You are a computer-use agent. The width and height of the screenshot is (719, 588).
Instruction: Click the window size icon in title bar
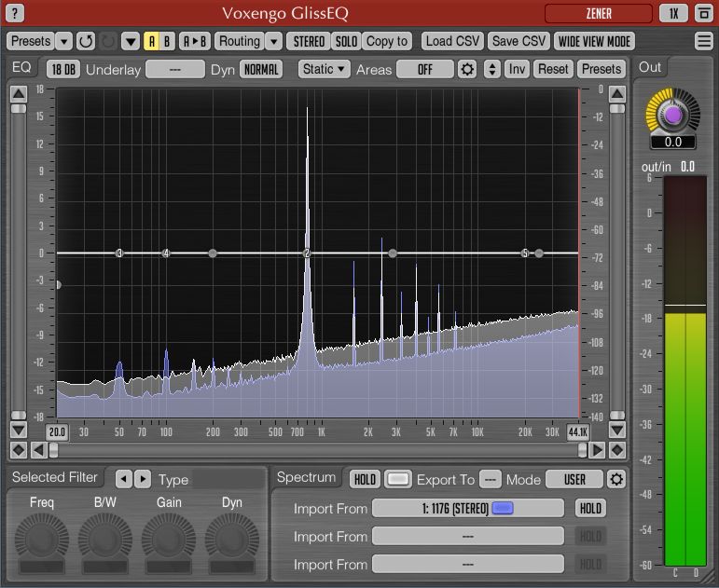pos(704,13)
